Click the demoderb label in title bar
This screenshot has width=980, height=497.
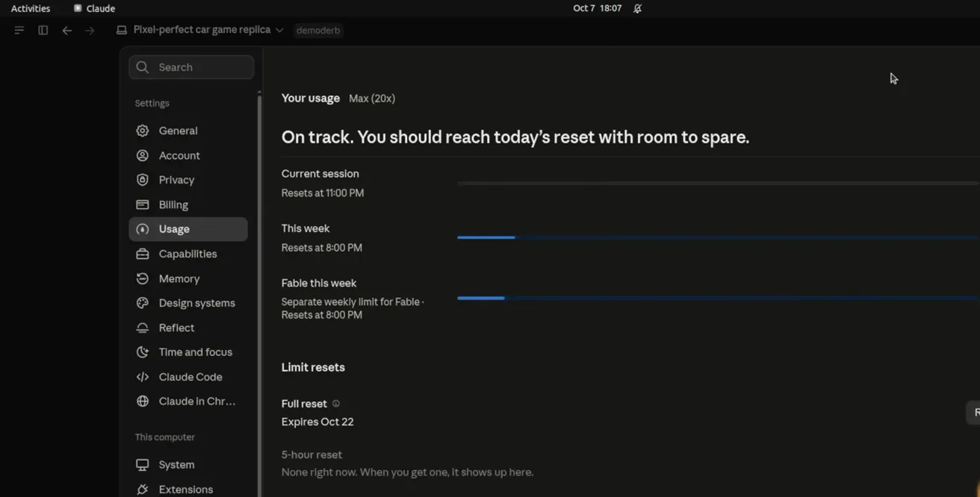pos(318,31)
